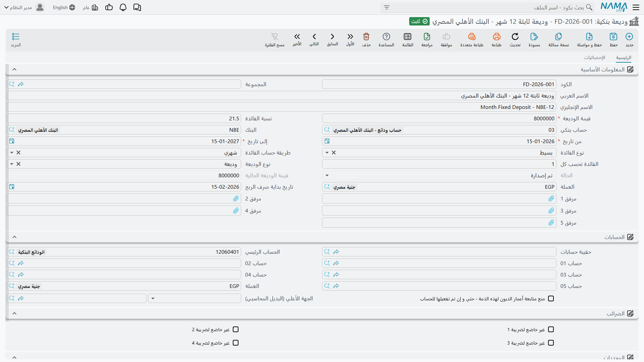
Task: Open linked record for المجموعة field
Action: (x=21, y=84)
